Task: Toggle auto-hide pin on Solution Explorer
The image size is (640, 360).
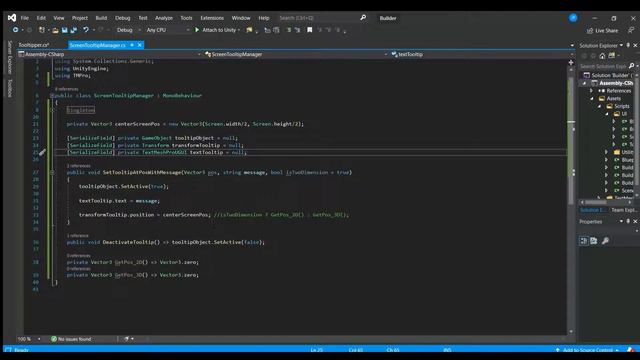Action: pos(628,45)
